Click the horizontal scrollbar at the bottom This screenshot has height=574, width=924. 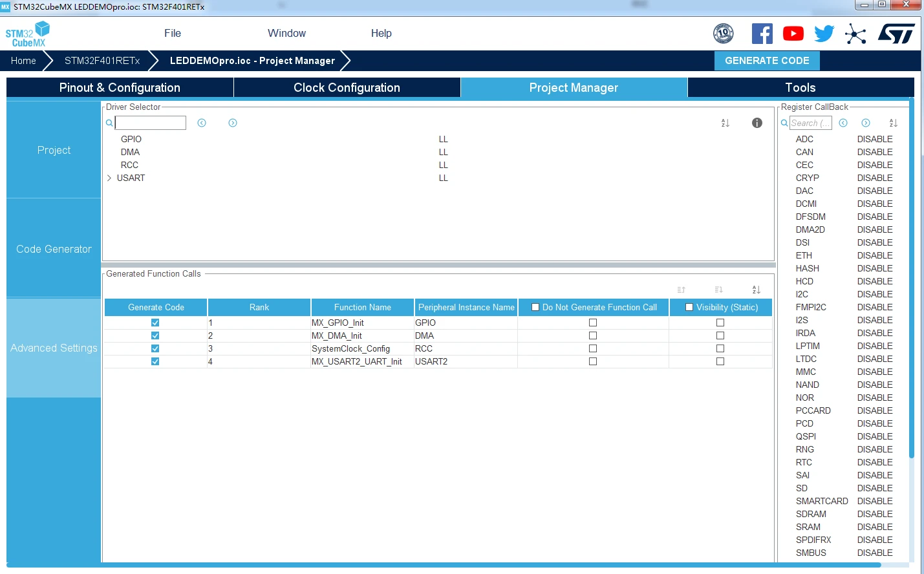pyautogui.click(x=444, y=565)
